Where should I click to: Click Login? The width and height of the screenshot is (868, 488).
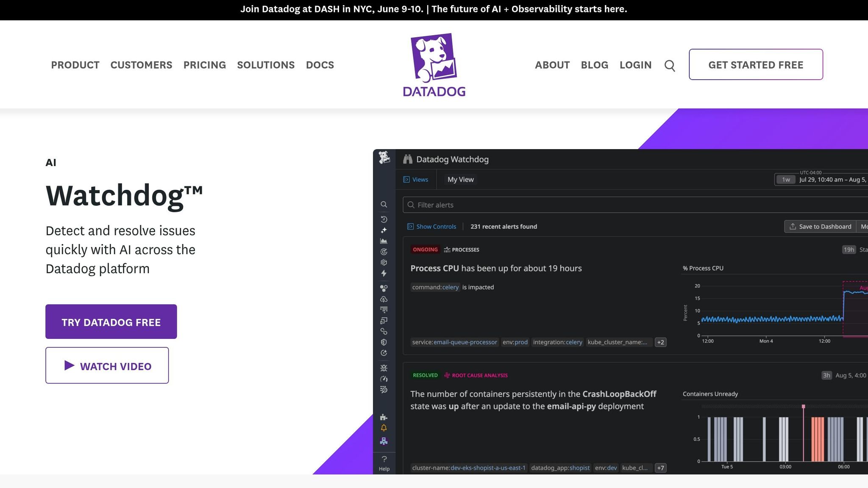[x=635, y=65]
